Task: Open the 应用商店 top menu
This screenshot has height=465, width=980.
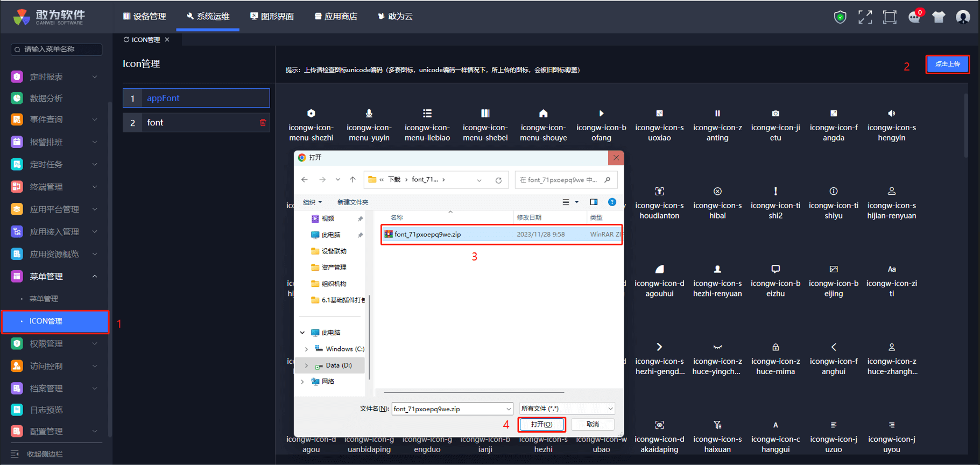Action: (x=336, y=17)
